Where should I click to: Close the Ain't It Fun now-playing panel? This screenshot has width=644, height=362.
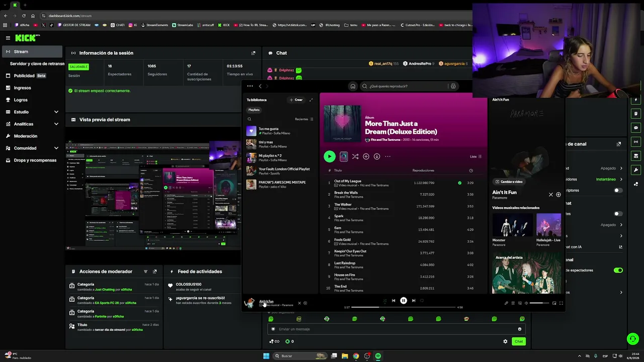point(551,195)
